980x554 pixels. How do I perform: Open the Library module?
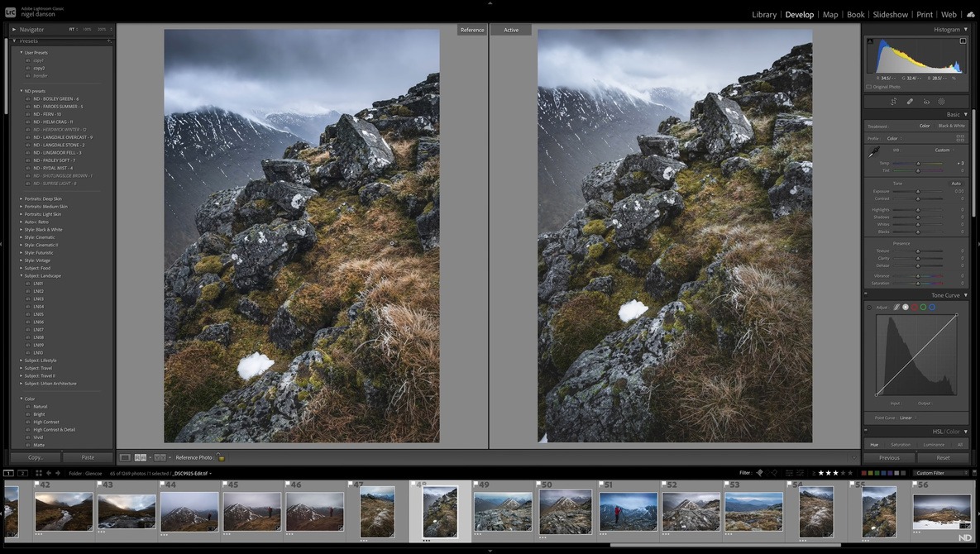pyautogui.click(x=764, y=14)
